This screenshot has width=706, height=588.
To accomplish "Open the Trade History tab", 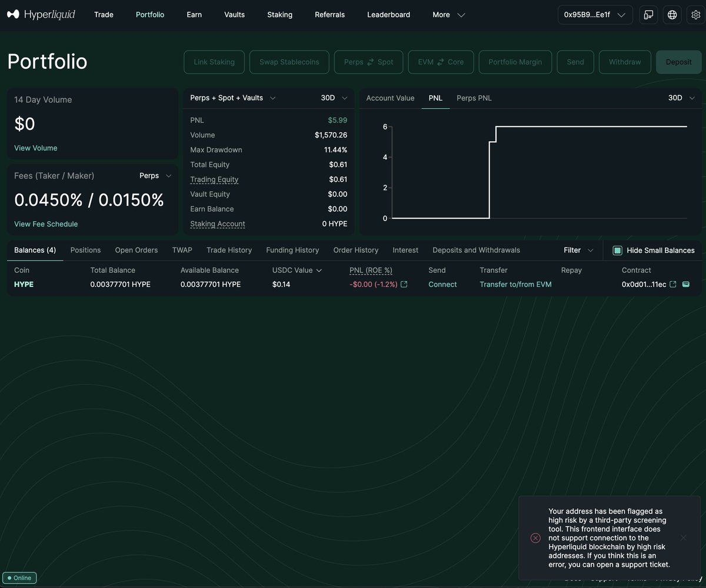I will pyautogui.click(x=229, y=250).
